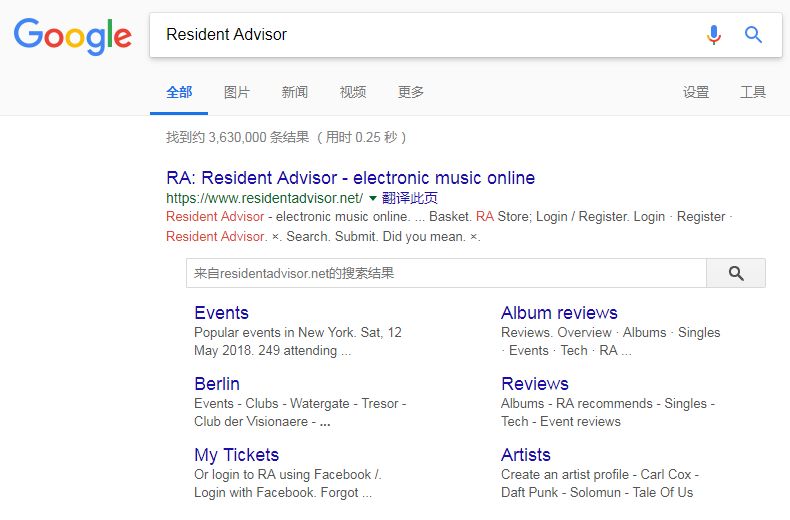Click the blue magnifier search icon
Screen dimensions: 790x520
click(x=753, y=35)
